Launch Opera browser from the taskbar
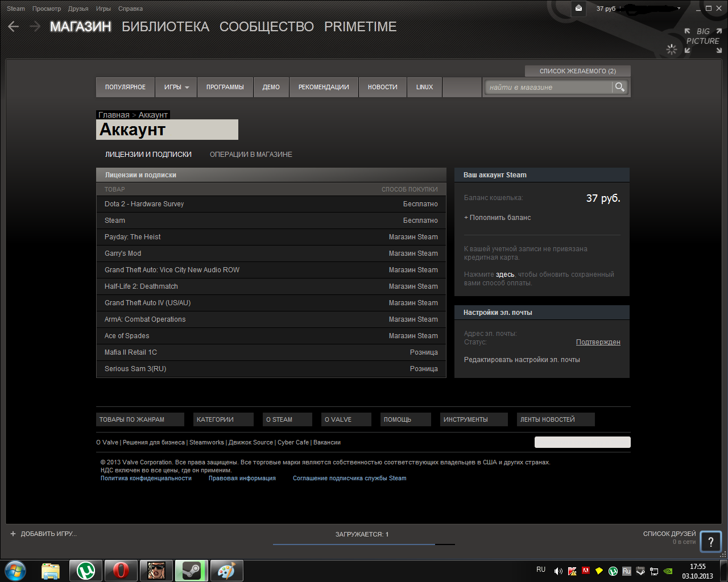The width and height of the screenshot is (728, 582). [121, 571]
